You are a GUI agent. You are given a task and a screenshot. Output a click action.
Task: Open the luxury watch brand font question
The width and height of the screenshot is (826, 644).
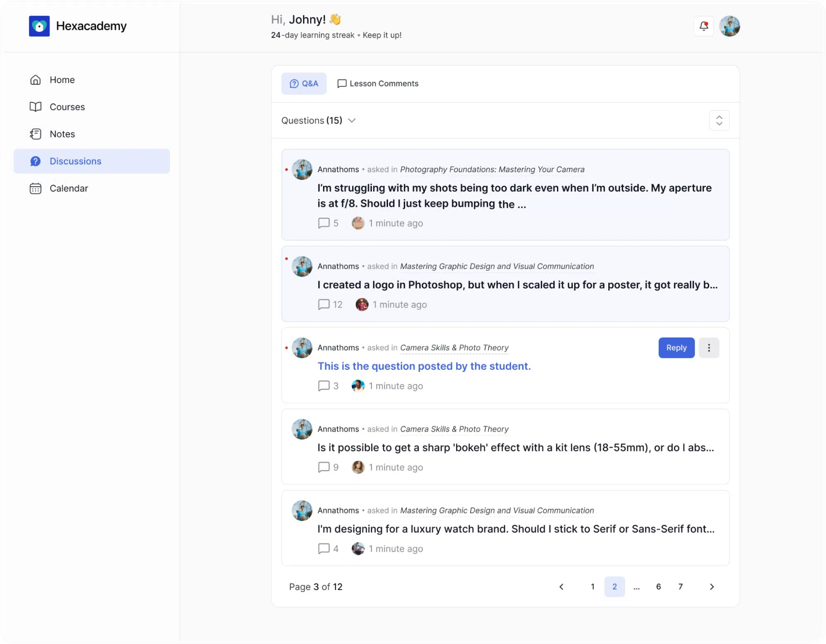click(516, 529)
